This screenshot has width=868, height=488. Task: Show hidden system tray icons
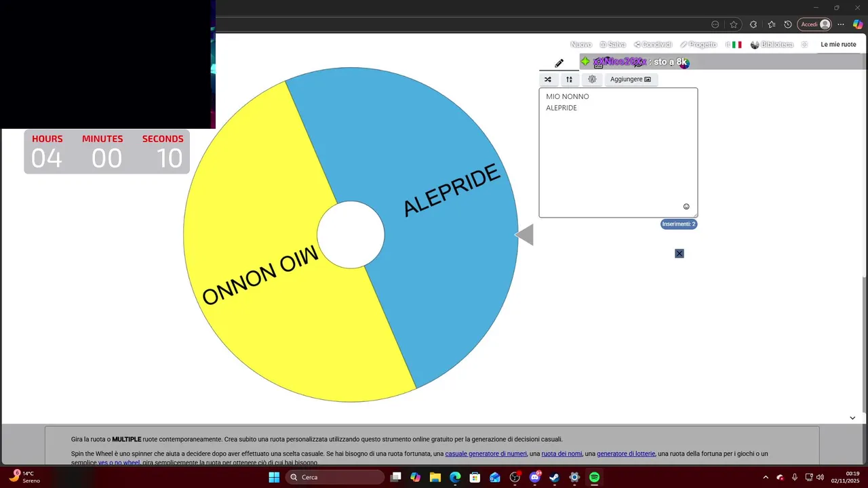pyautogui.click(x=766, y=477)
